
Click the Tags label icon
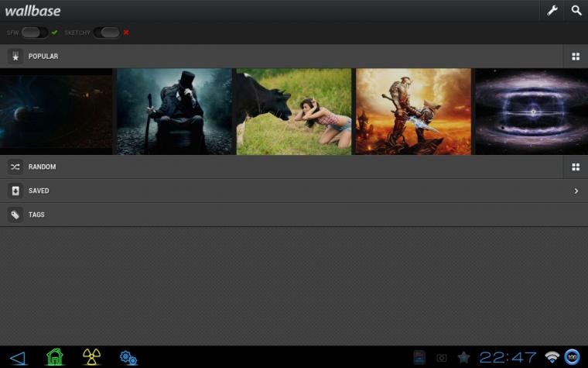(x=15, y=215)
